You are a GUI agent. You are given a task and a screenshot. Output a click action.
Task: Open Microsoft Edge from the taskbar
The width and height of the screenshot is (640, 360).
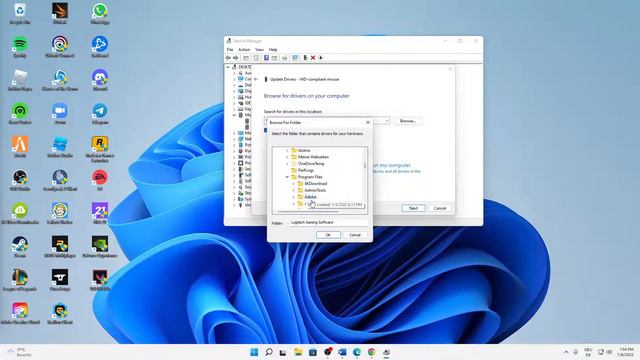tap(357, 352)
